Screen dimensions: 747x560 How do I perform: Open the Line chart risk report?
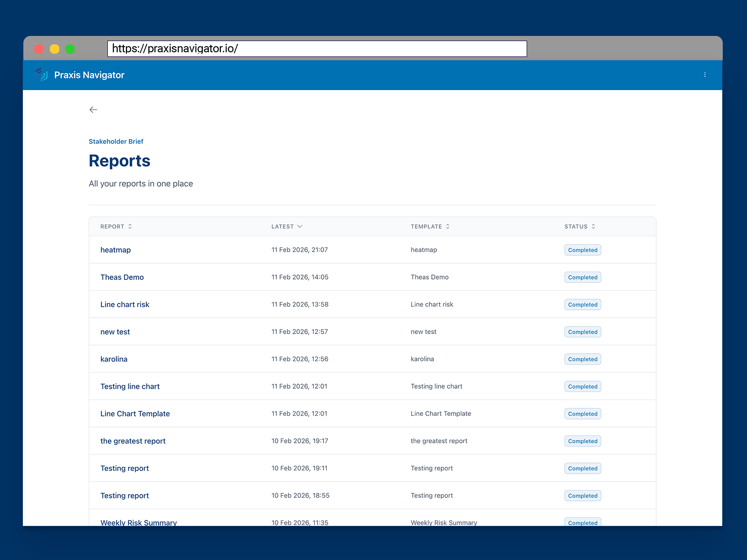125,304
